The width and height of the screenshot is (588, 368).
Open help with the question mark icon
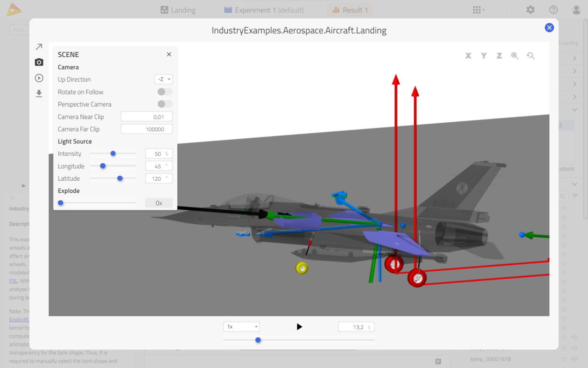554,10
